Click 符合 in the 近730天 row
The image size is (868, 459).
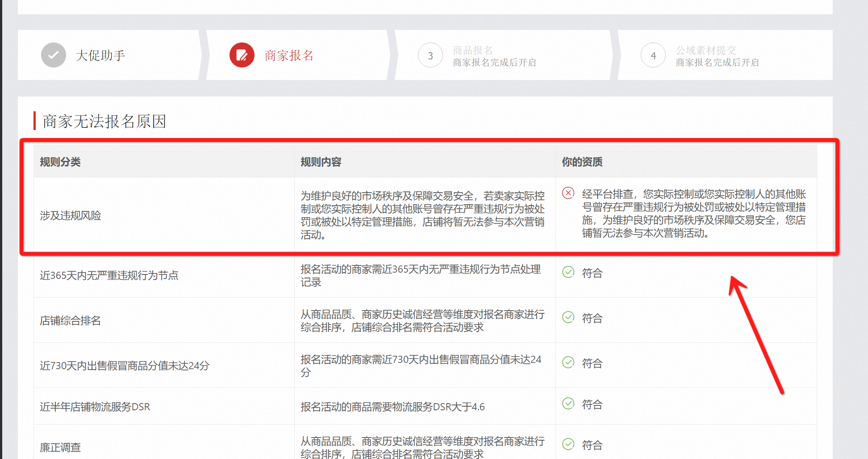click(593, 363)
